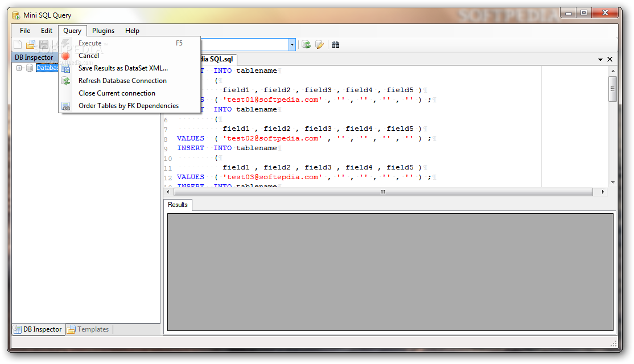The width and height of the screenshot is (634, 364).
Task: Choose Cancel from the Query menu
Action: (x=129, y=56)
